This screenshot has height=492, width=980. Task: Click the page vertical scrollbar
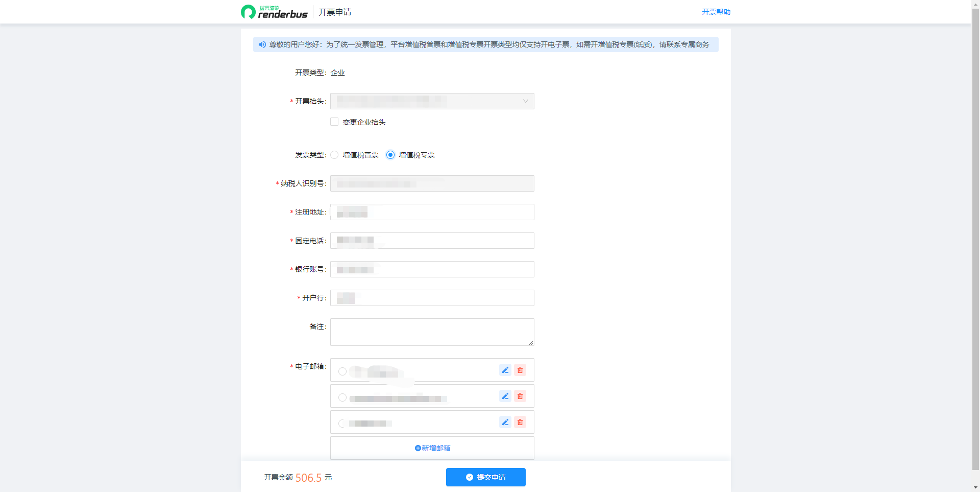pos(975,239)
